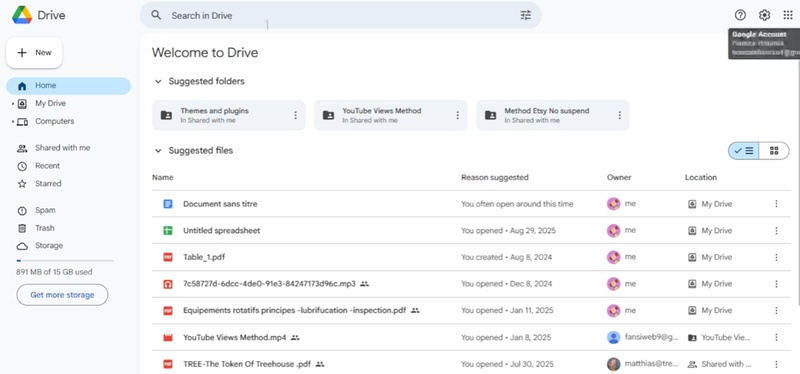Image resolution: width=800 pixels, height=374 pixels.
Task: Open more actions for YouTube Views Method folder
Action: 458,115
